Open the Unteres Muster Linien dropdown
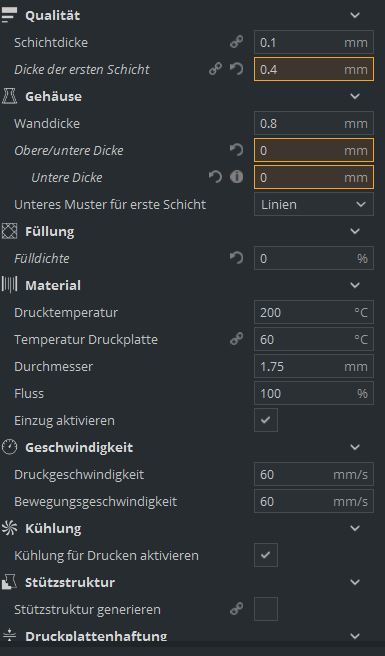Image resolution: width=385 pixels, height=656 pixels. [x=314, y=204]
